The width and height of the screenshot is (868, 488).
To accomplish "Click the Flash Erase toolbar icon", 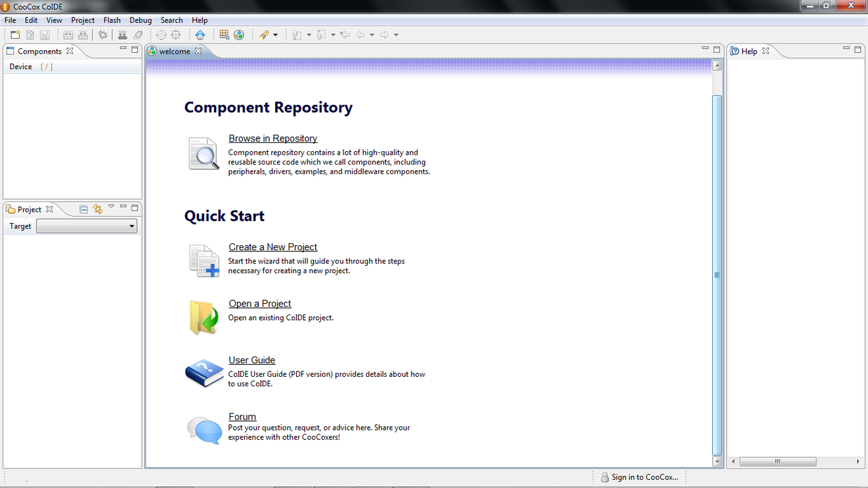I will point(138,35).
